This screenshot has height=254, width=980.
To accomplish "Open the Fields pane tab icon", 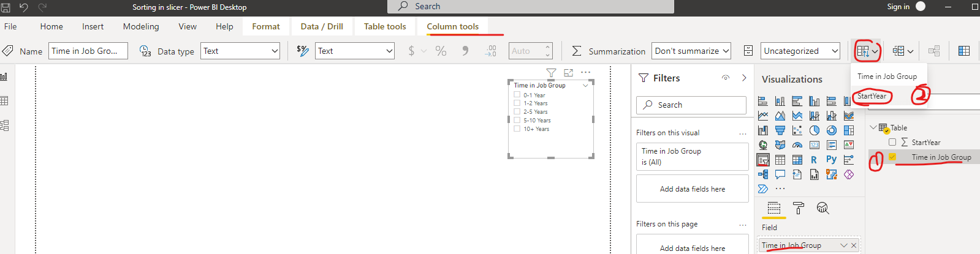I will tap(774, 208).
